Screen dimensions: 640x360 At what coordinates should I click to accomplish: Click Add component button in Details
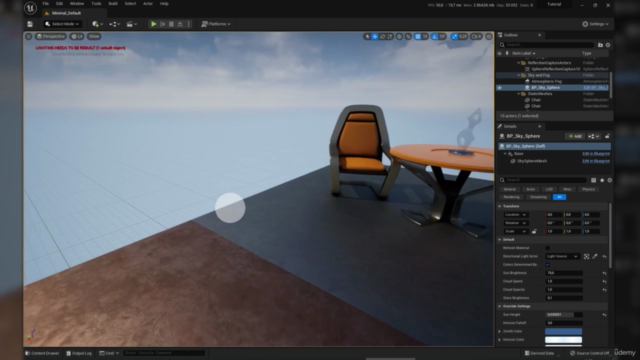(x=575, y=136)
